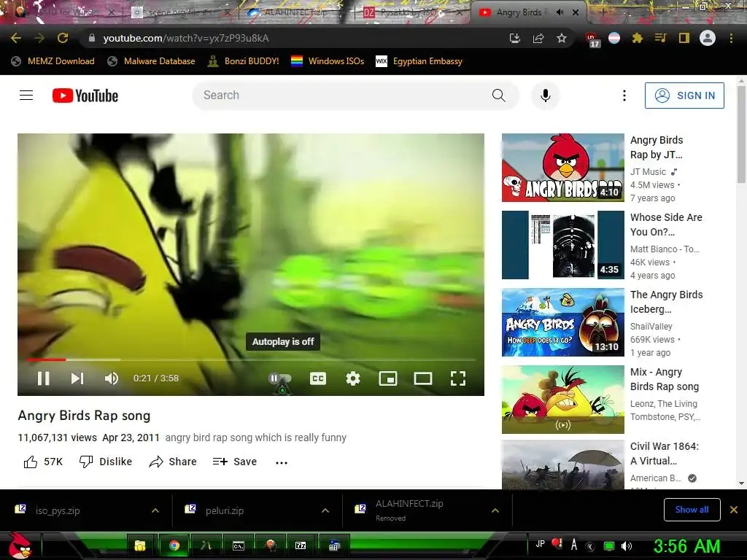747x560 pixels.
Task: Bookmark this page with star
Action: [x=562, y=38]
